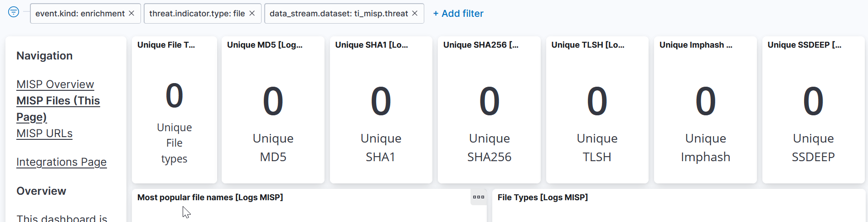Select the Unique File types metric
This screenshot has height=222, width=868.
tap(175, 96)
